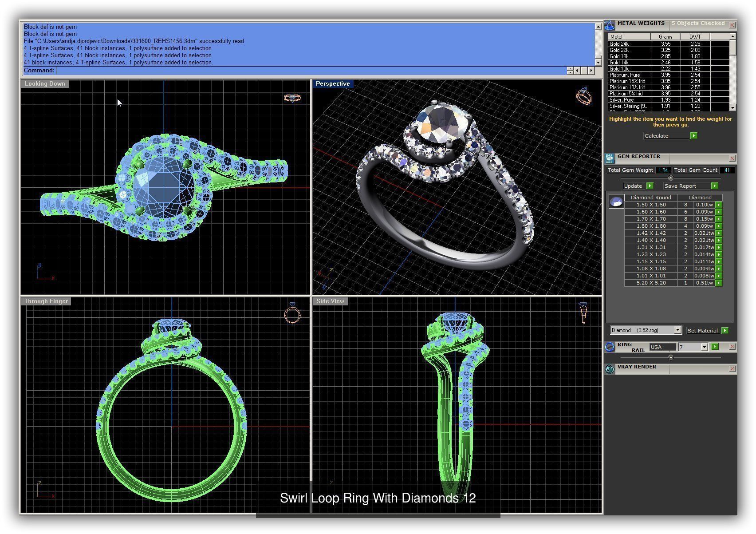This screenshot has width=756, height=534.
Task: Click the green arrow on 1.23 X 1.23 row
Action: tap(719, 255)
